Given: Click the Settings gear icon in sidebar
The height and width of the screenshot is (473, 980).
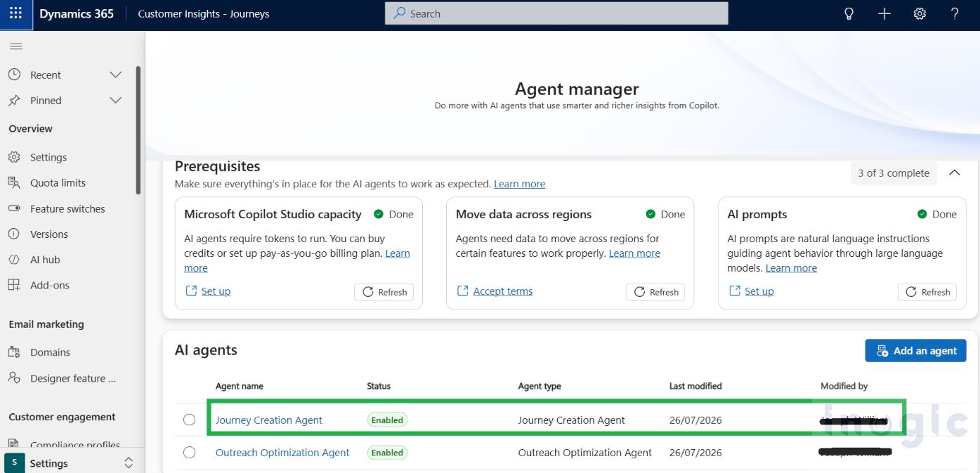Looking at the screenshot, I should [x=14, y=157].
